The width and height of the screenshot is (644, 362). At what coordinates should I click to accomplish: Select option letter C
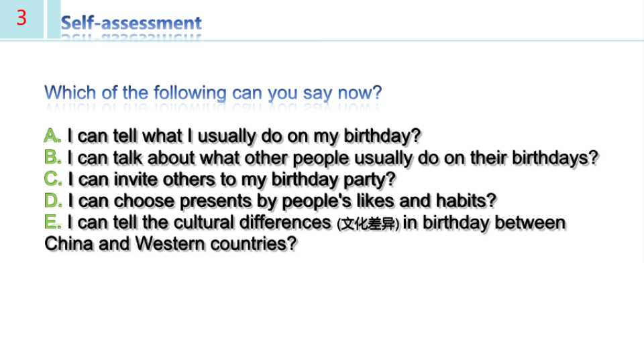tap(52, 179)
